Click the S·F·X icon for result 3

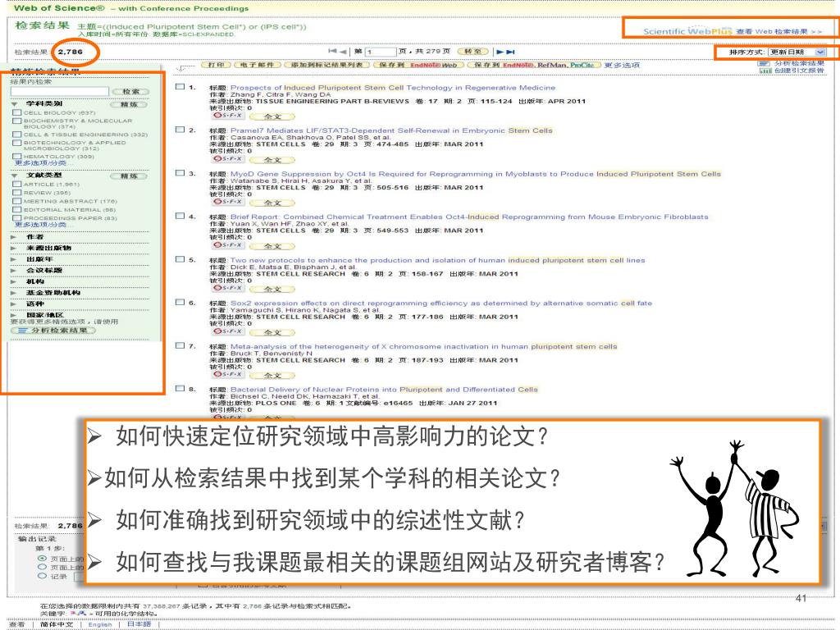point(227,202)
